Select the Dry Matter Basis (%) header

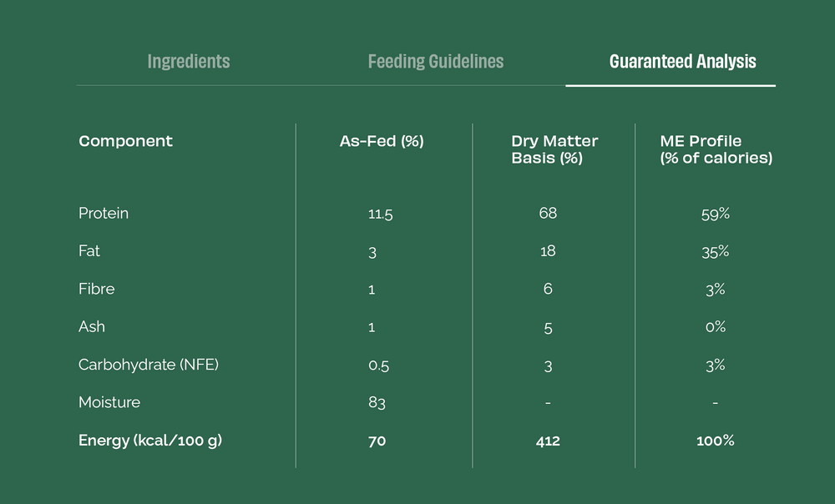tap(554, 149)
